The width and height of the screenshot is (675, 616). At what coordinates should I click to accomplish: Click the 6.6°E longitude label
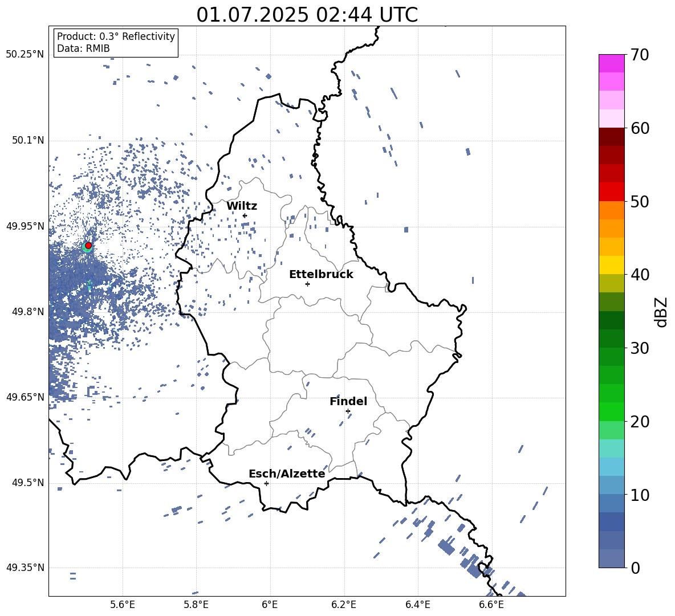coord(491,605)
